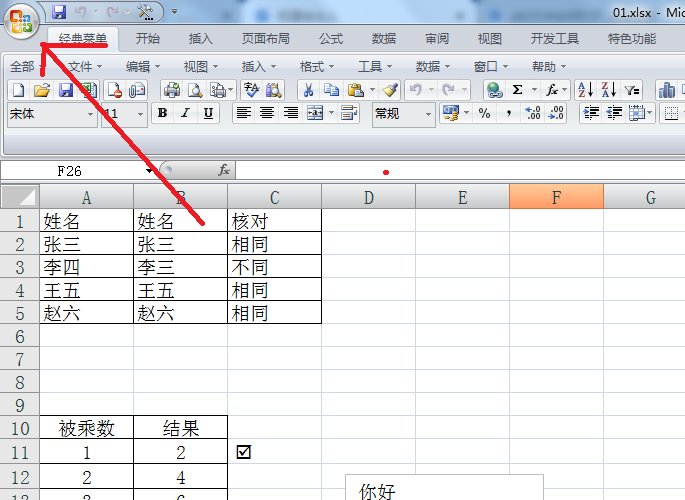Switch to the 开发工具 ribbon tab
Screen dimensions: 685x500
pyautogui.click(x=555, y=38)
